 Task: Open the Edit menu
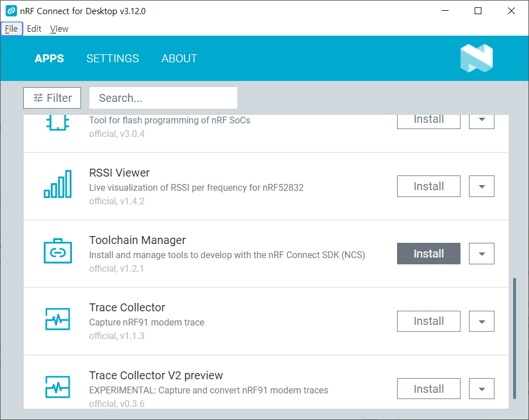(35, 29)
